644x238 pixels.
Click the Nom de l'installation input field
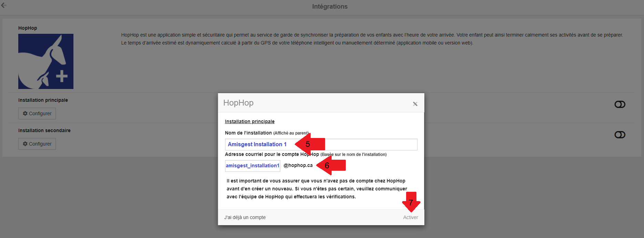pos(321,145)
